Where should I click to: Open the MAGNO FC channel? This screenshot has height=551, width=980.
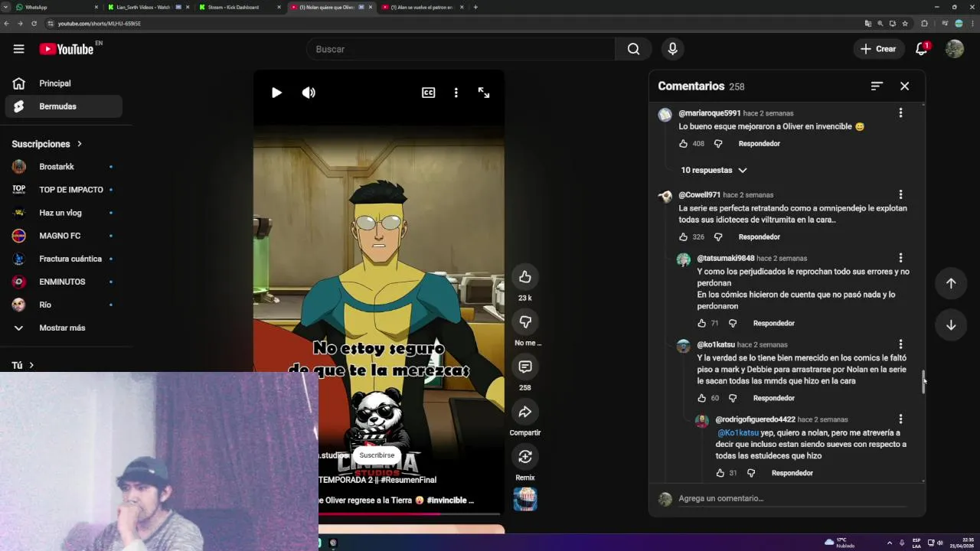(x=64, y=236)
